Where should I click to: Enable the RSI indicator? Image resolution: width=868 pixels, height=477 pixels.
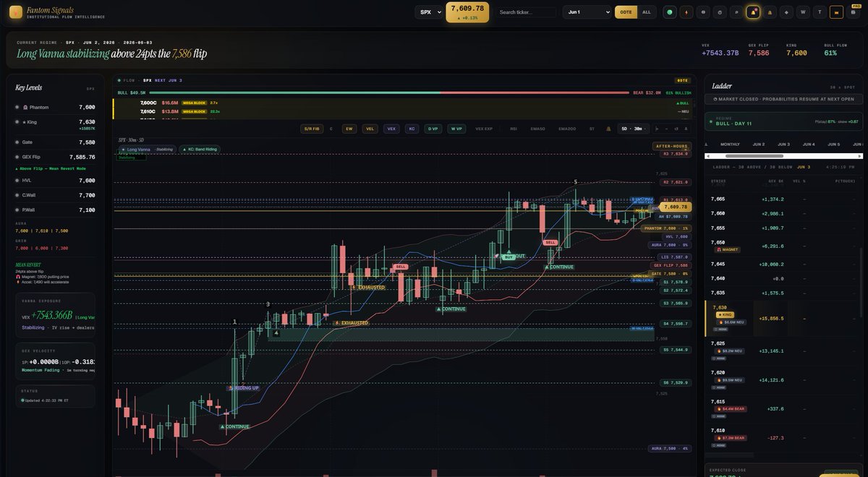(514, 129)
